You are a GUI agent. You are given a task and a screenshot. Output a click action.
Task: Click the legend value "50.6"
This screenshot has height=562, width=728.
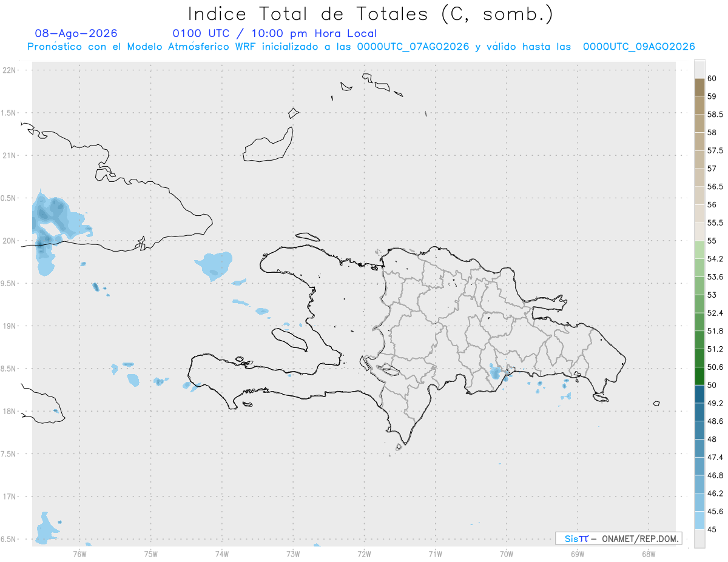715,367
